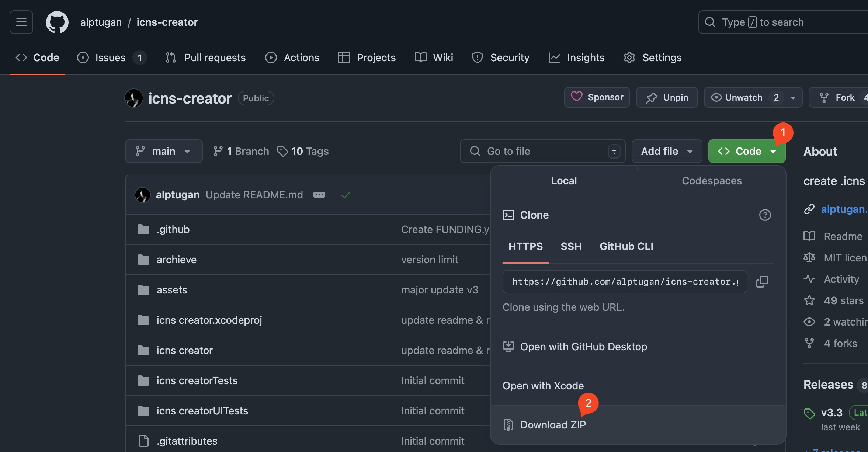Viewport: 868px width, 452px height.
Task: Open the hamburger navigation menu
Action: (x=21, y=22)
